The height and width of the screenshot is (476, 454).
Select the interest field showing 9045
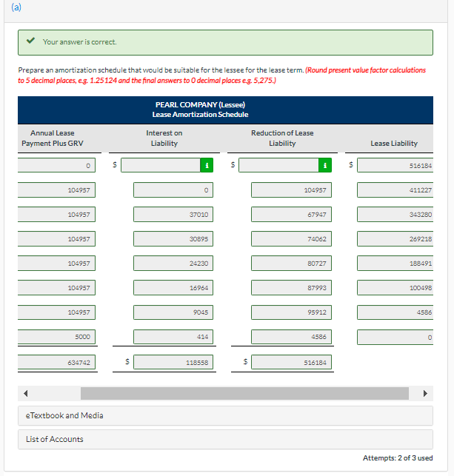[x=173, y=312]
